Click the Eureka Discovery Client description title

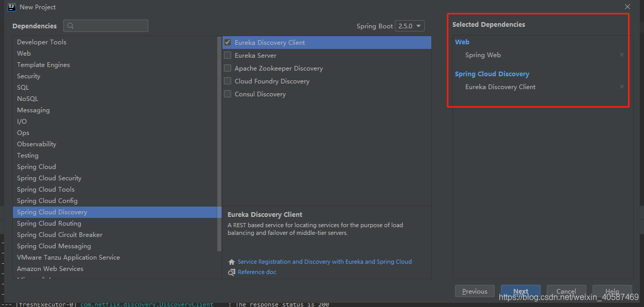(x=265, y=214)
